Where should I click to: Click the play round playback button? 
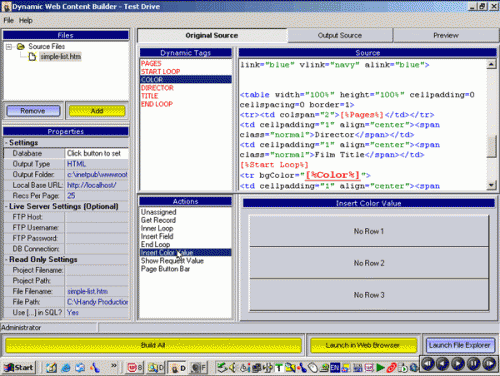(458, 364)
